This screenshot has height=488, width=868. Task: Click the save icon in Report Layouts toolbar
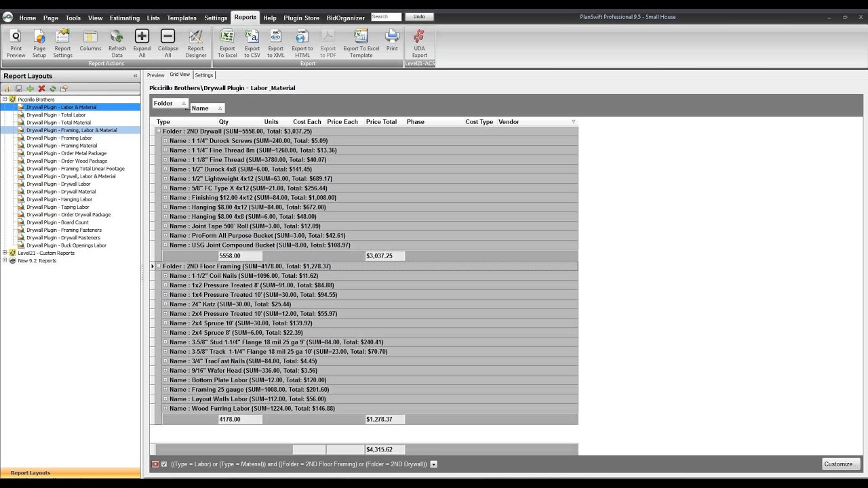click(19, 89)
